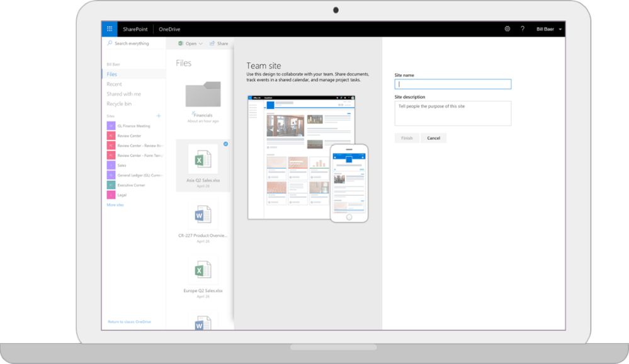Click the General Ledger (GL) site tile icon
The image size is (629, 364).
111,175
